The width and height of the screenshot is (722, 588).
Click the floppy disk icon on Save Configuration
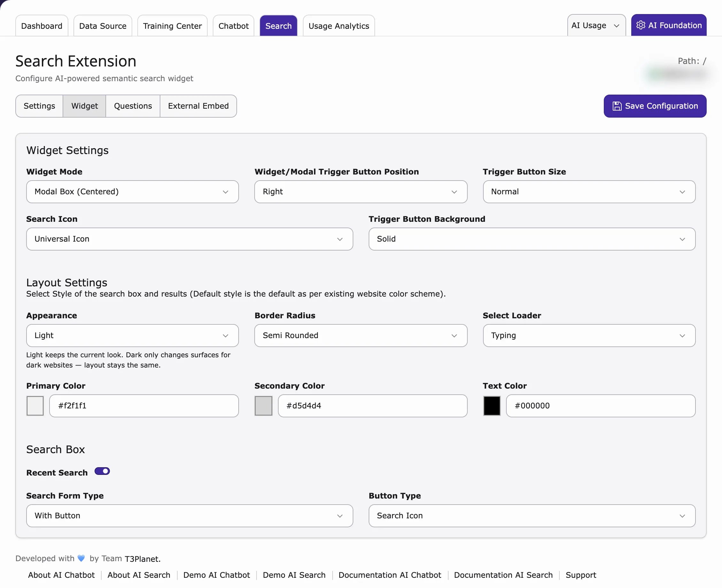click(x=617, y=106)
